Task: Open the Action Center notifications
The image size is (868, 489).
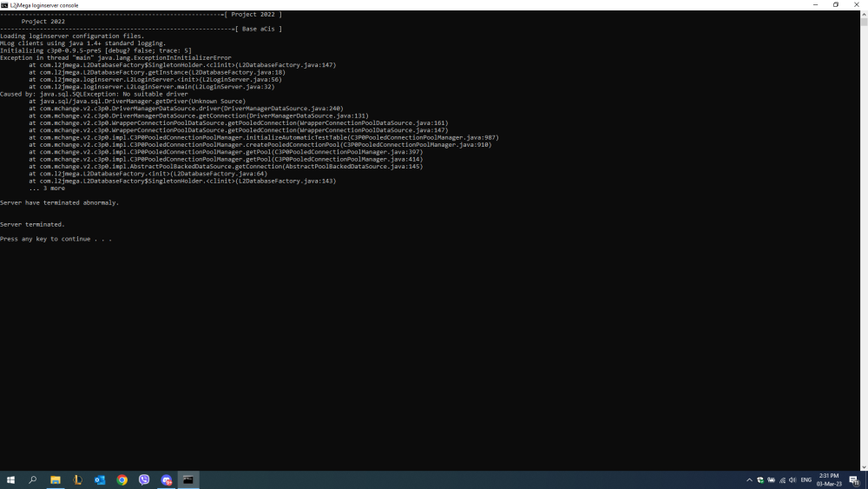Action: (854, 479)
